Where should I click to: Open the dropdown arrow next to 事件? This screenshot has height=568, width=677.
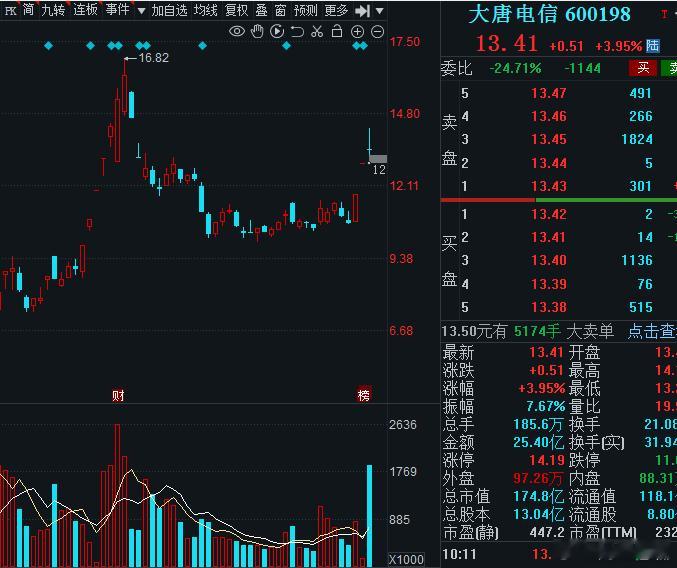click(x=141, y=11)
